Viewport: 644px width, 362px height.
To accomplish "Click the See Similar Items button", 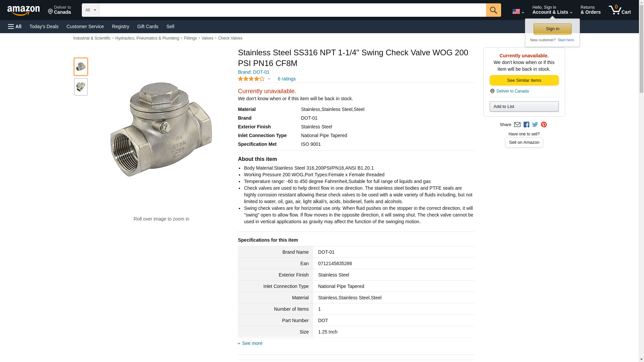I will [524, 80].
